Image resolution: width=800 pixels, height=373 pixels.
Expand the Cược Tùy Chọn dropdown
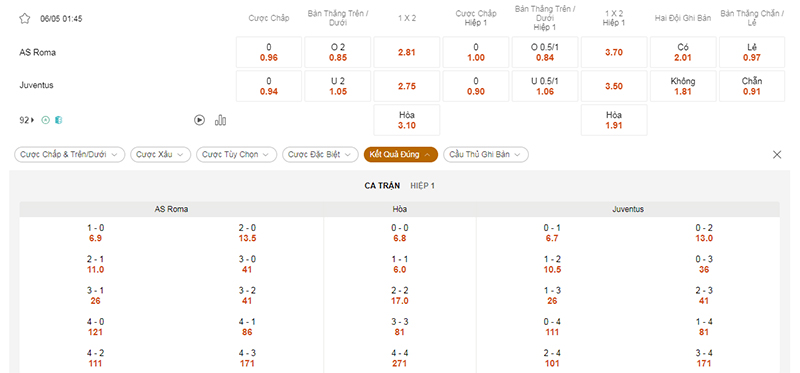237,155
